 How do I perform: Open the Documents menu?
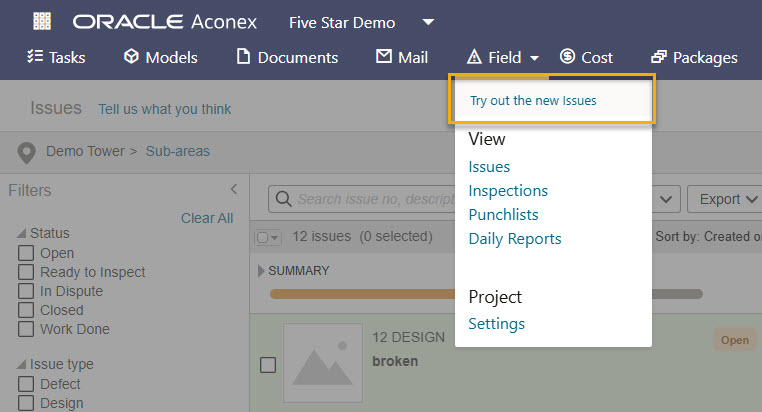[x=287, y=57]
